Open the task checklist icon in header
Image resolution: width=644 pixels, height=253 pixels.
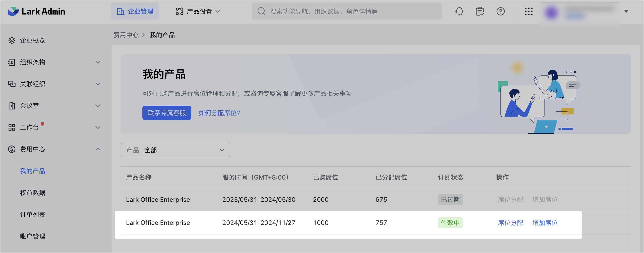click(x=480, y=11)
